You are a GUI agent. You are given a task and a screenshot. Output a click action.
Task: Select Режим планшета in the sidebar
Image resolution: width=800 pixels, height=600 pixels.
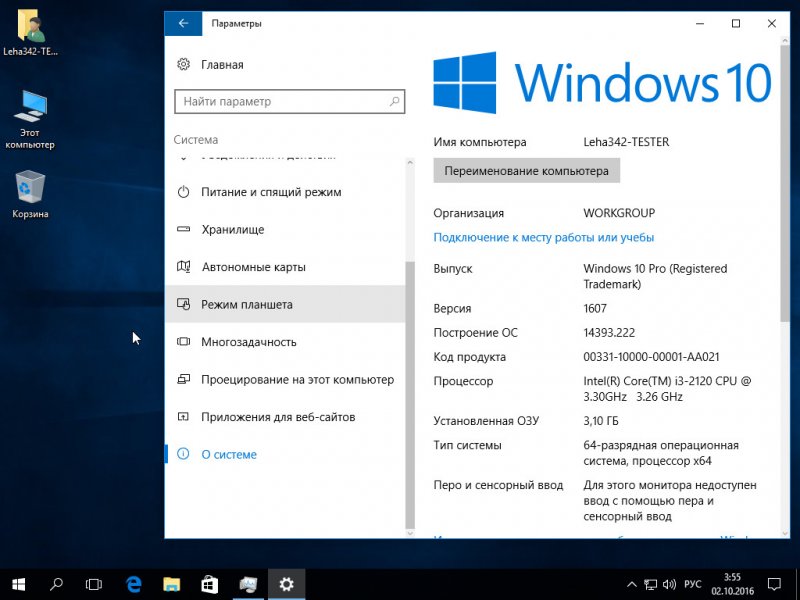pyautogui.click(x=246, y=305)
